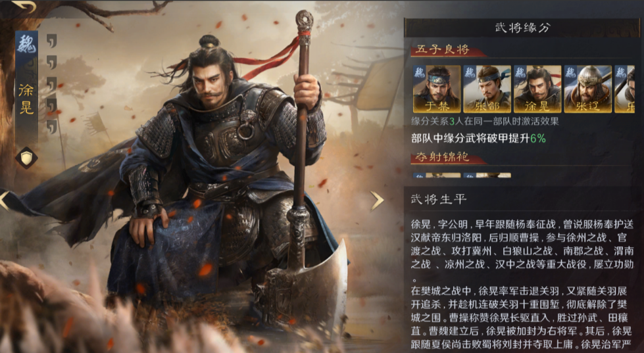Image resolution: width=644 pixels, height=353 pixels.
Task: Show the previous general with left chevron
Action: tap(5, 200)
